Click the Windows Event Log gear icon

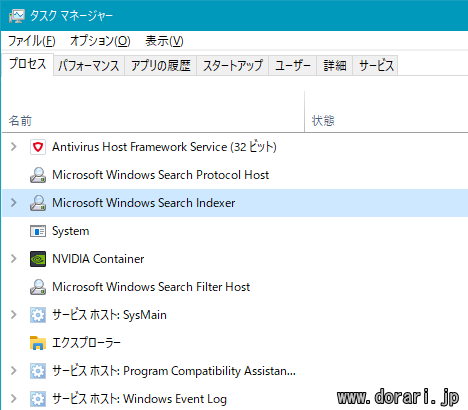tap(38, 399)
